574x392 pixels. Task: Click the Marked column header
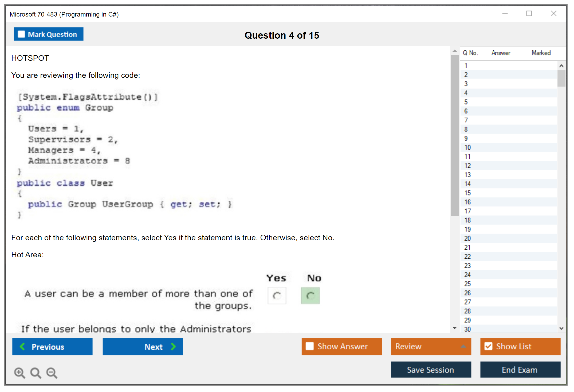pos(541,53)
